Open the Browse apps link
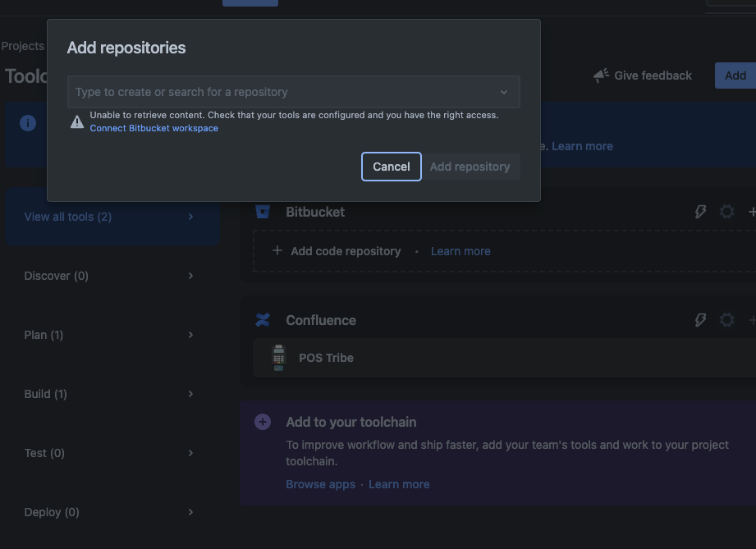This screenshot has height=549, width=756. (x=321, y=484)
